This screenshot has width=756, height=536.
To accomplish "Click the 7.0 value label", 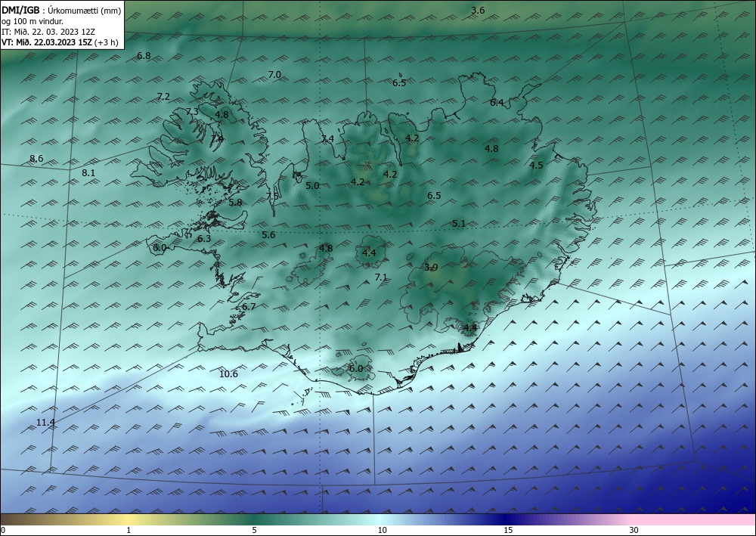I will pos(274,75).
